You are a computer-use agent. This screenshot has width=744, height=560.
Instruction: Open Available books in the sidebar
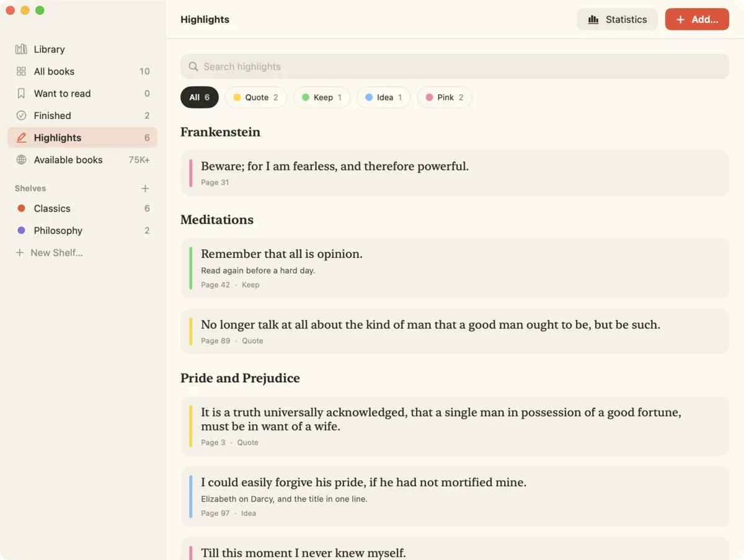(x=82, y=160)
